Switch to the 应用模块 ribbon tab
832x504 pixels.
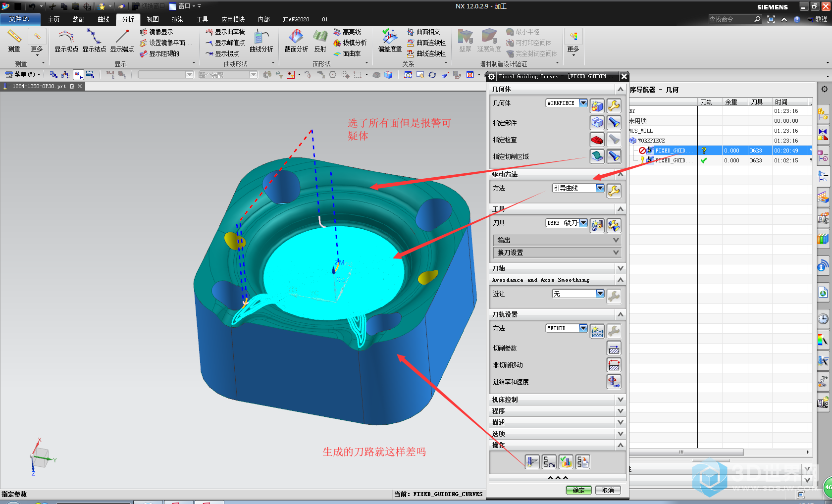(233, 19)
